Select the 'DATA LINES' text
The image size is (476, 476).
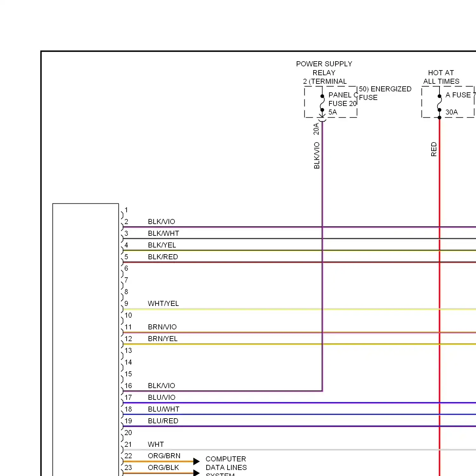click(226, 467)
